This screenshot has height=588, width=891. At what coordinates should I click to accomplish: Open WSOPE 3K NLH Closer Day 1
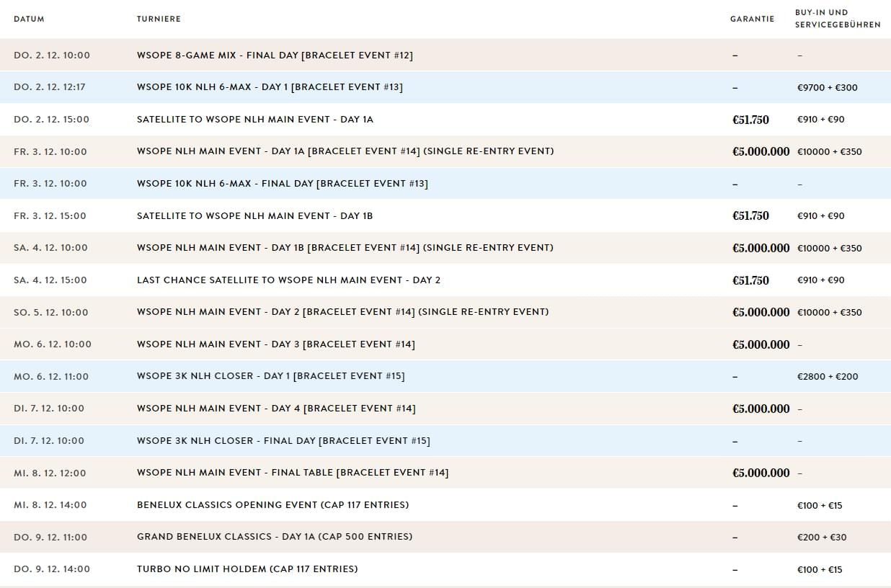271,376
